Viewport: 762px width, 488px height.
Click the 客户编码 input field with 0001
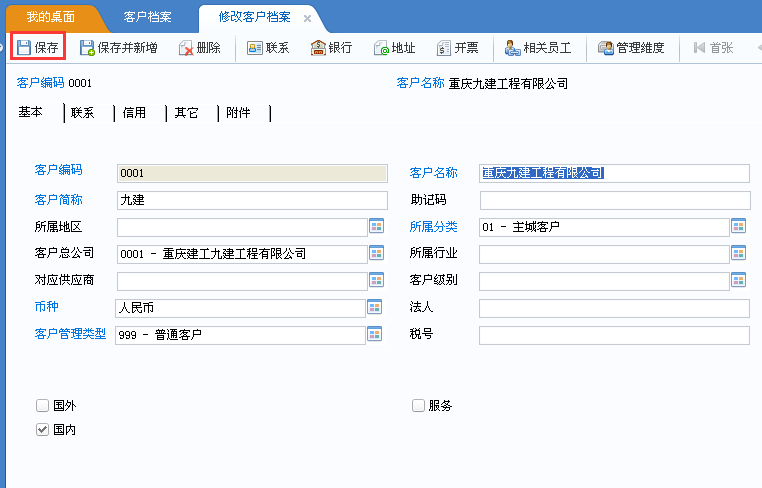pos(252,174)
